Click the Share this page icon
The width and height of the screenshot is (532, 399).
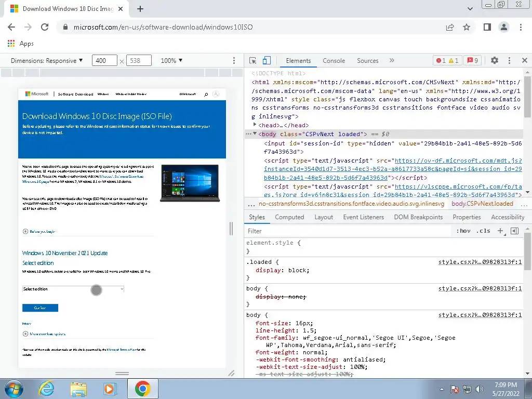tap(450, 27)
